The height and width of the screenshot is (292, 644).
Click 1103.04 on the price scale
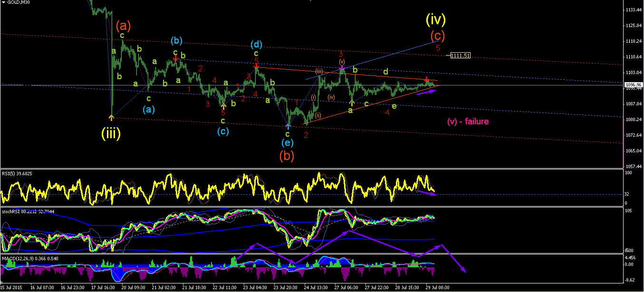tap(633, 72)
